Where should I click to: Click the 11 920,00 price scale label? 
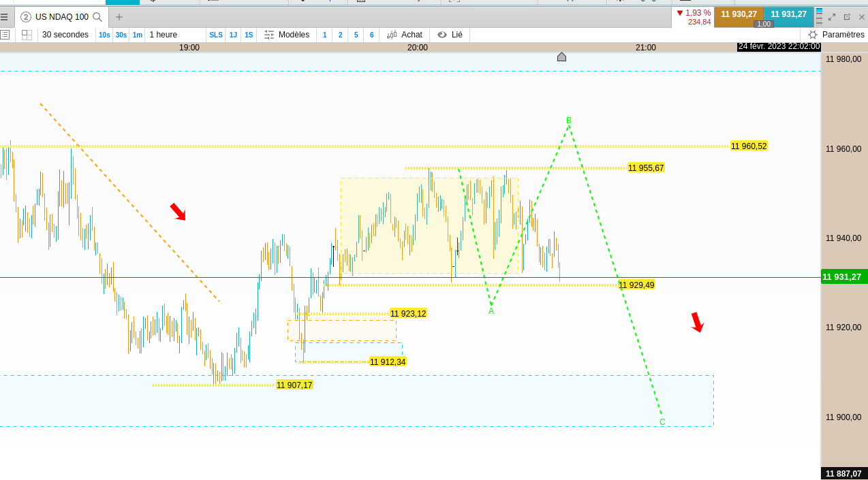[x=843, y=327]
